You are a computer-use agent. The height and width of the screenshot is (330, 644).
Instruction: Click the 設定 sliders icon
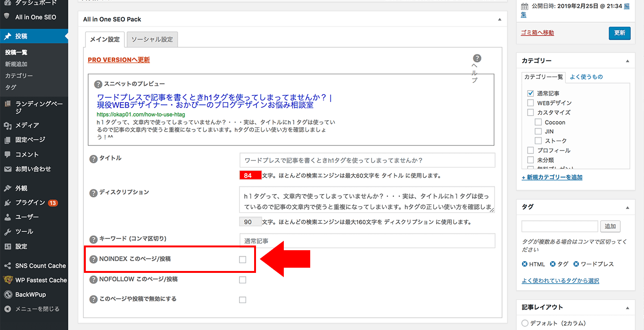tap(8, 246)
